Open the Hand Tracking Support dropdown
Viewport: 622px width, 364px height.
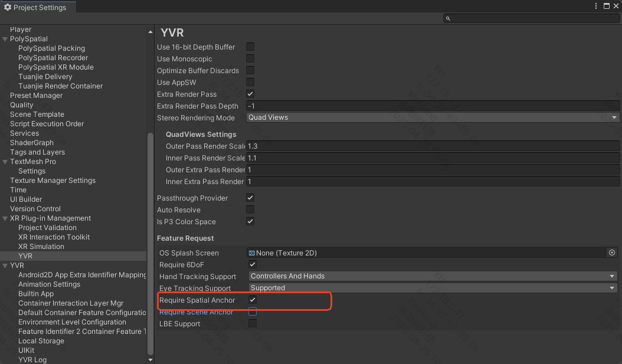[x=433, y=276]
